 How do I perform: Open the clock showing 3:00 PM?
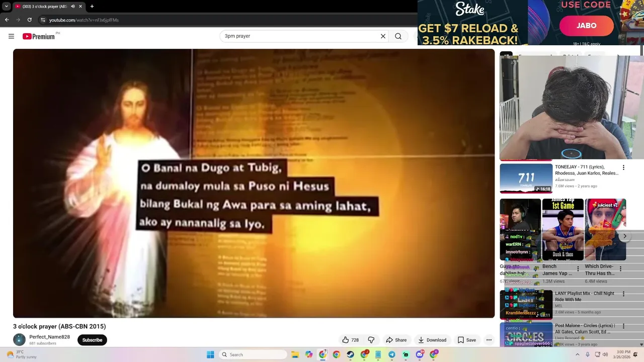623,354
